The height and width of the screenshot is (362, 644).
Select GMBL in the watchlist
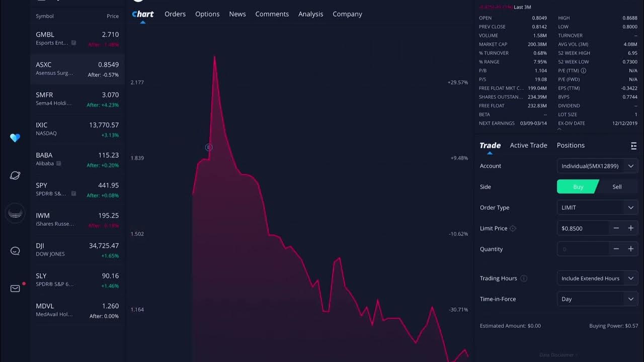point(77,39)
